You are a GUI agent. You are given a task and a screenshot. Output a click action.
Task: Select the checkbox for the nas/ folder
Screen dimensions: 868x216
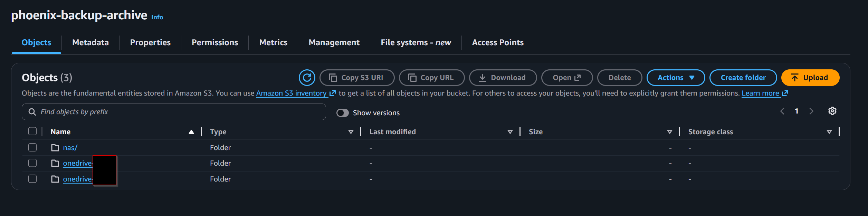point(32,147)
